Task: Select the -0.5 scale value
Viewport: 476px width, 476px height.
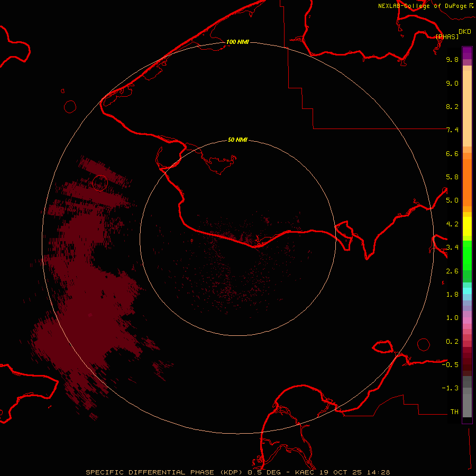Action: [450, 365]
